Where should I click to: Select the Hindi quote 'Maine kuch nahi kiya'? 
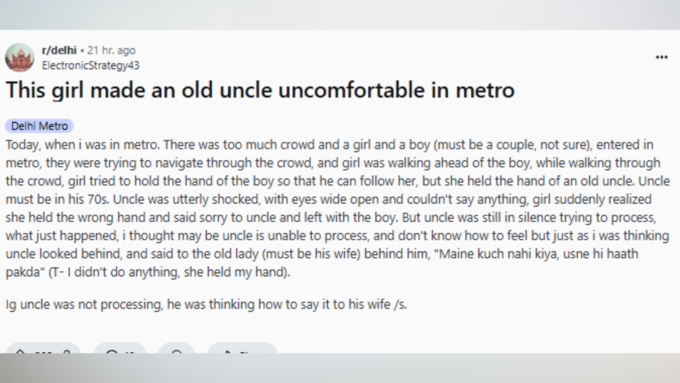(x=498, y=254)
